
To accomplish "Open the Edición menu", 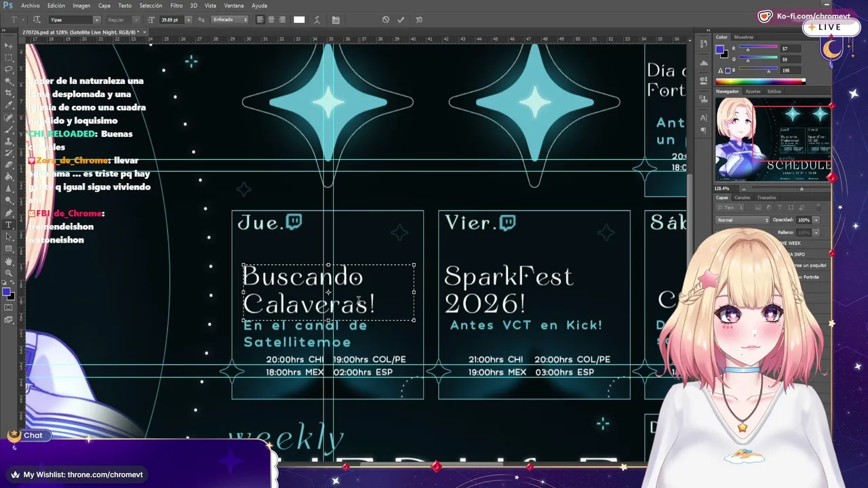I will (x=56, y=5).
